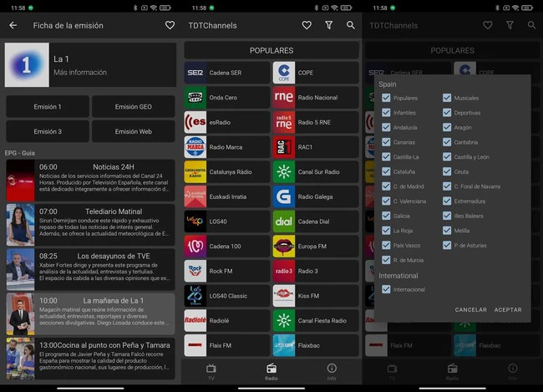This screenshot has height=392, width=543.
Task: Open the Radio Galega station
Action: pyautogui.click(x=316, y=197)
